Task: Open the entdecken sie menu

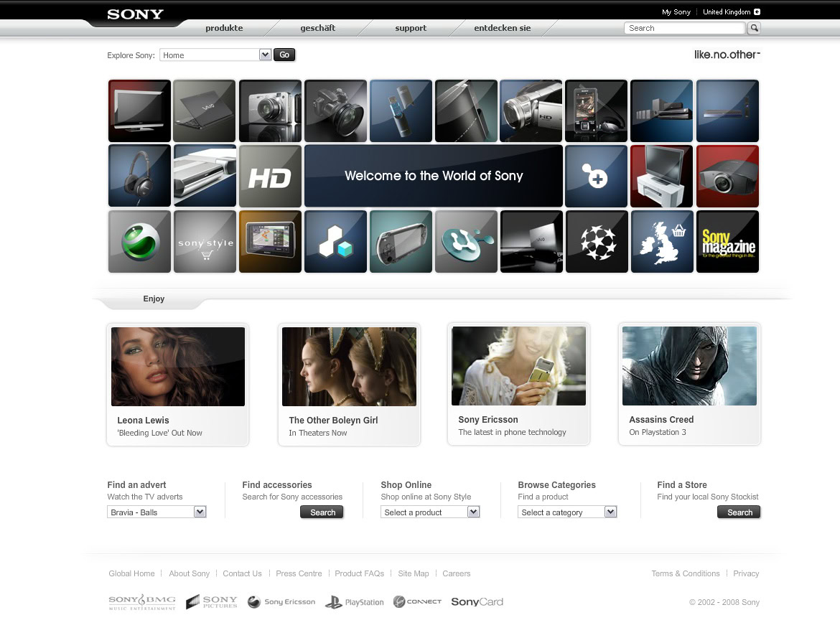Action: pyautogui.click(x=503, y=28)
